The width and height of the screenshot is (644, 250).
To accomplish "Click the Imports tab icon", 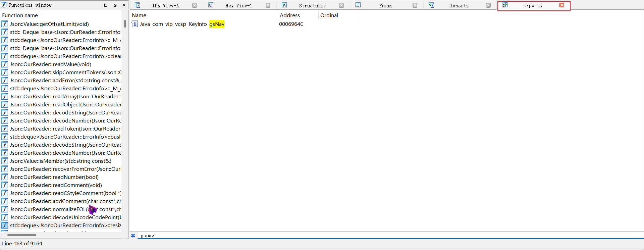I will coord(431,5).
